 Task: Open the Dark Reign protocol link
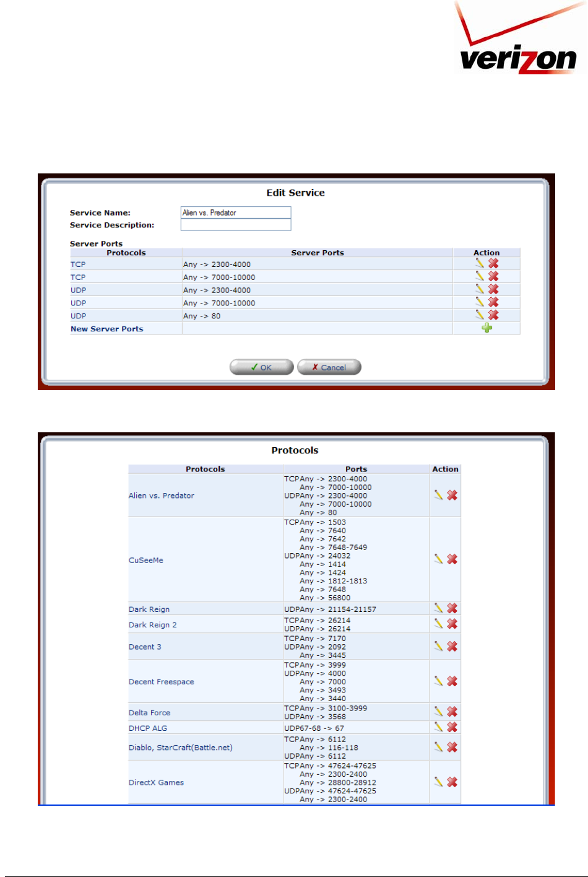[149, 609]
